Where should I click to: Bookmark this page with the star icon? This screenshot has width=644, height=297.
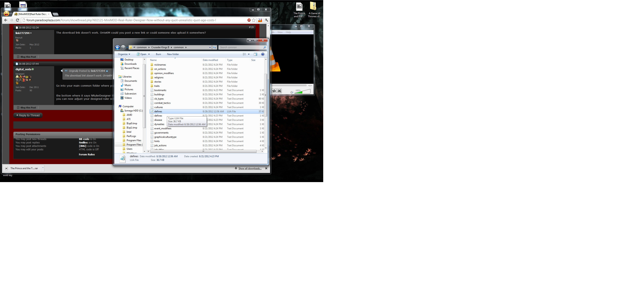click(x=254, y=20)
